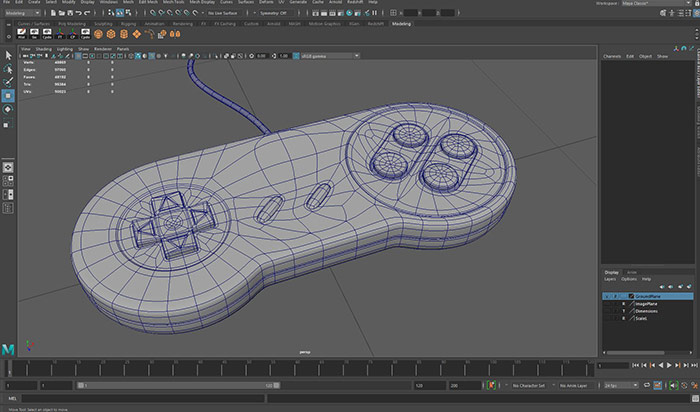Viewport: 700px width, 412px height.
Task: Click the first Hist shelf icon
Action: click(x=21, y=34)
